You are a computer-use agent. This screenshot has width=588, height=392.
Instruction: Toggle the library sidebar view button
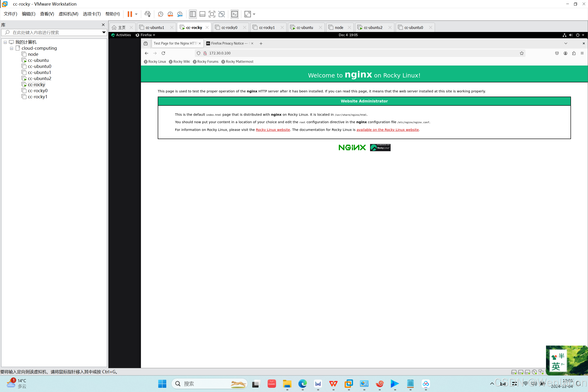point(193,14)
